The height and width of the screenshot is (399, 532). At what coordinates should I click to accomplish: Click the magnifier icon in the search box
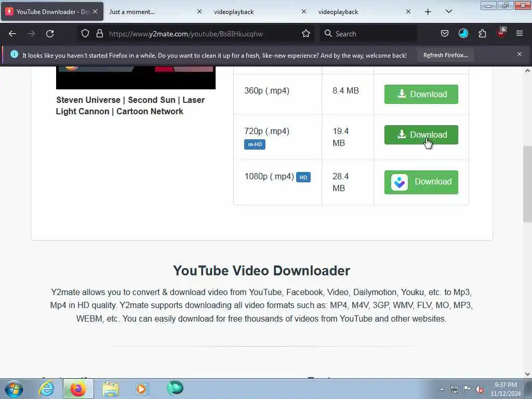328,33
